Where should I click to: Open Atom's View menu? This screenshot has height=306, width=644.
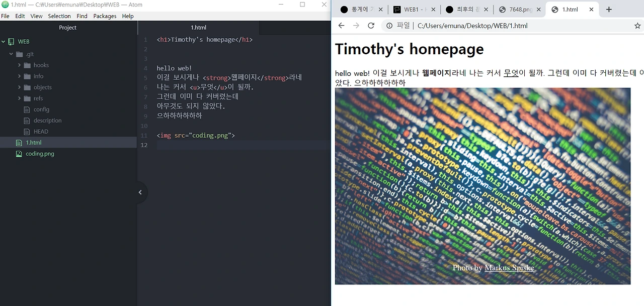point(36,16)
